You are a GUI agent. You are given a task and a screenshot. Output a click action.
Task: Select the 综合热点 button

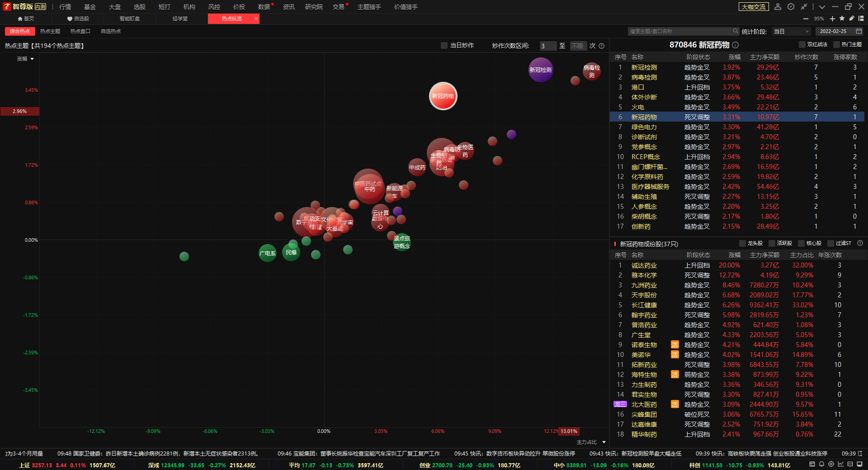click(x=20, y=31)
